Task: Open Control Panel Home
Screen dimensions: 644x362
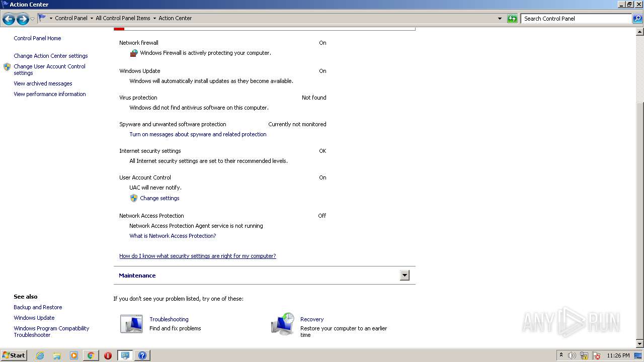Action: pos(37,38)
